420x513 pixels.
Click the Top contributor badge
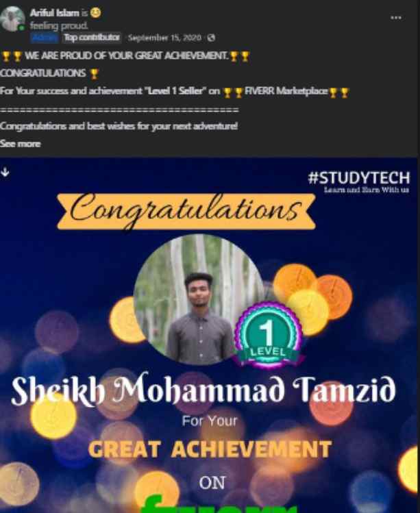[x=91, y=38]
